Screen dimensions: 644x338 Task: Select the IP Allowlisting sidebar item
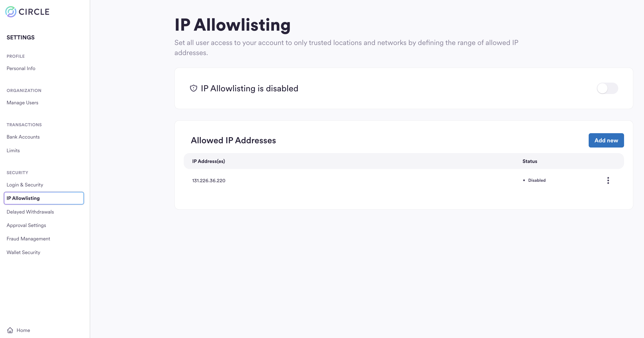click(x=23, y=198)
